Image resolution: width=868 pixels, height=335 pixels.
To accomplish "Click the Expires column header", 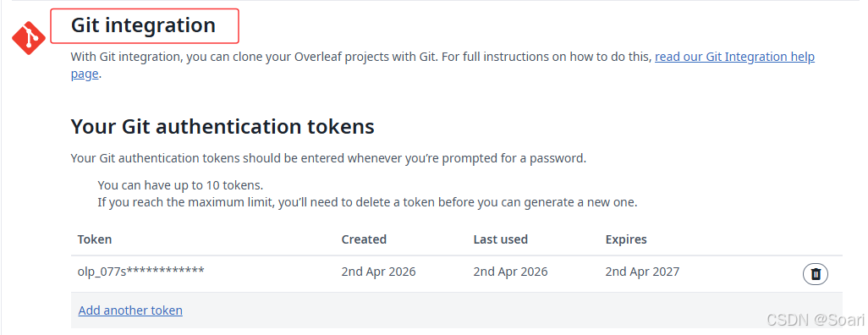I will (x=626, y=239).
